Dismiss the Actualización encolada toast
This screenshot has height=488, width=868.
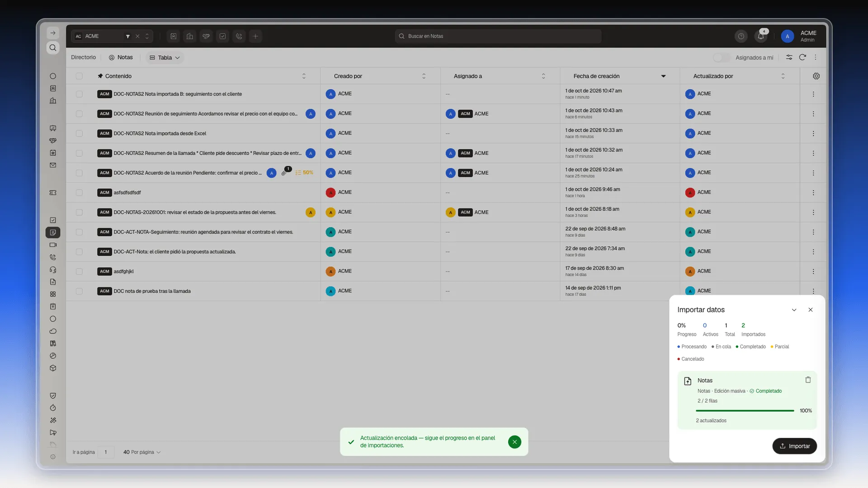click(x=514, y=442)
